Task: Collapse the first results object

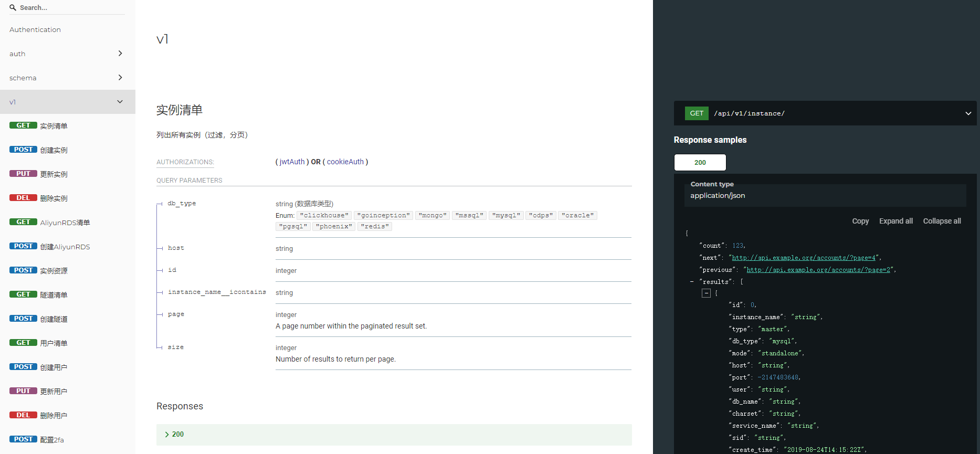Action: 706,293
